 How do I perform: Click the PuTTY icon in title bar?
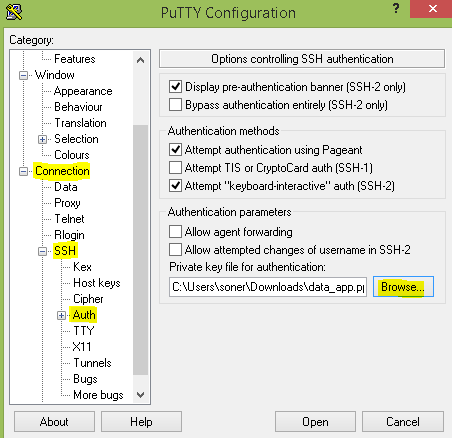click(x=14, y=12)
